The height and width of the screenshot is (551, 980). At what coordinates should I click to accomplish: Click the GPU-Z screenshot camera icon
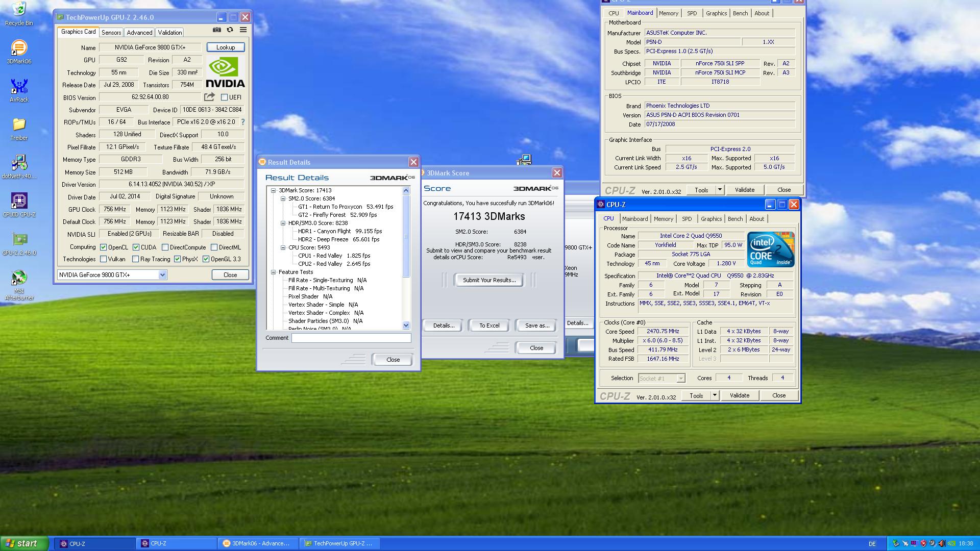217,30
